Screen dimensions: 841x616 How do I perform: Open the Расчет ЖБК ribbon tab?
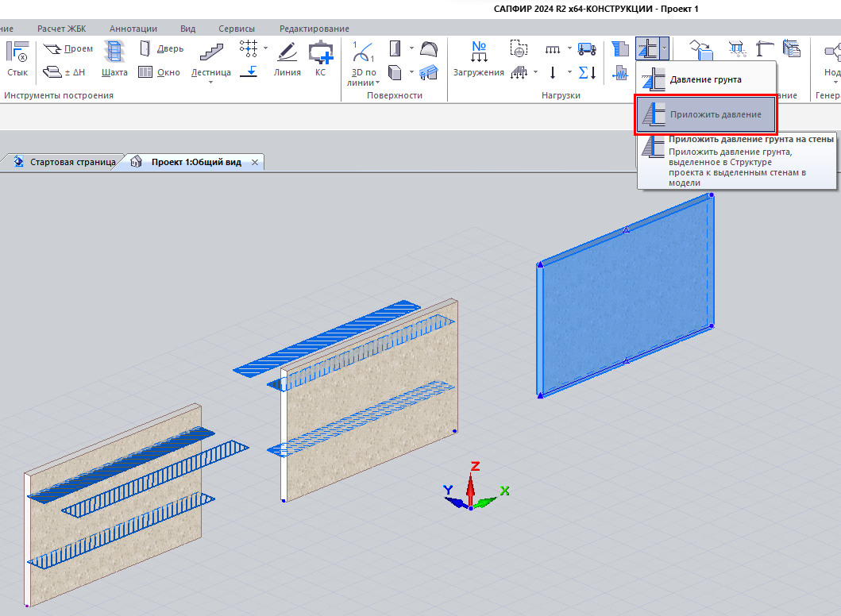(x=63, y=29)
